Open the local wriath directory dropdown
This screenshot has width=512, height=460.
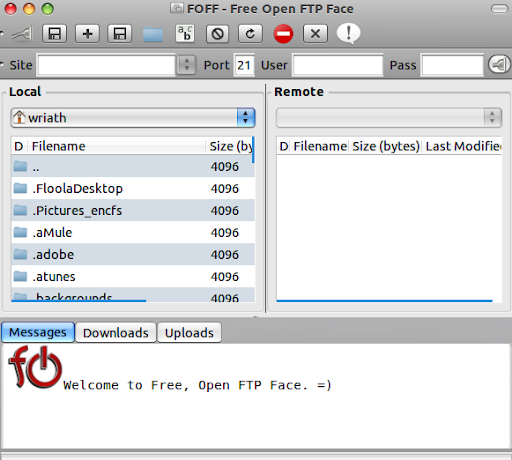(133, 117)
